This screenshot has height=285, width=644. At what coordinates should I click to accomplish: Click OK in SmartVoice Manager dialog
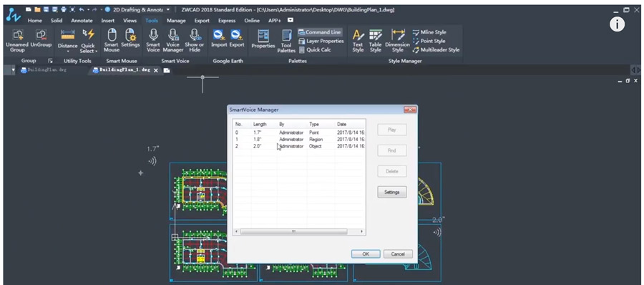pos(366,253)
